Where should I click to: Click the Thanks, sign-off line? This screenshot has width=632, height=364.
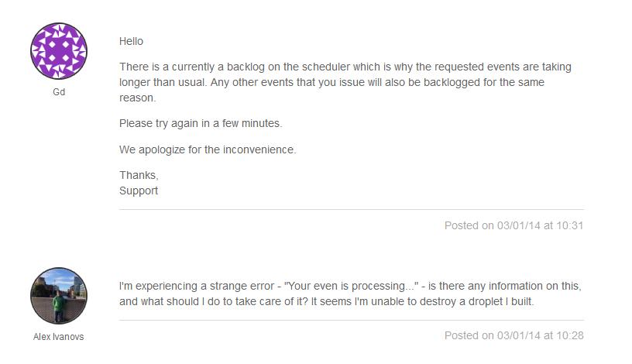[139, 175]
